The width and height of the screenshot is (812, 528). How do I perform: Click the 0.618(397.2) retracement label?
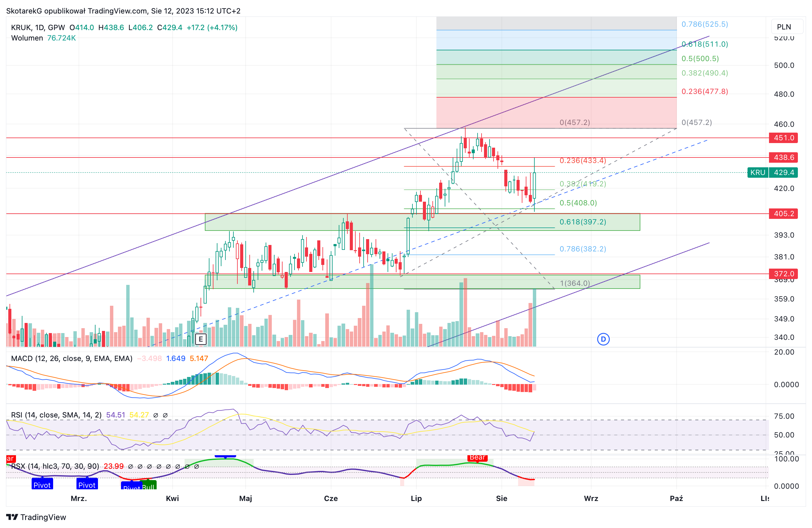(x=583, y=222)
